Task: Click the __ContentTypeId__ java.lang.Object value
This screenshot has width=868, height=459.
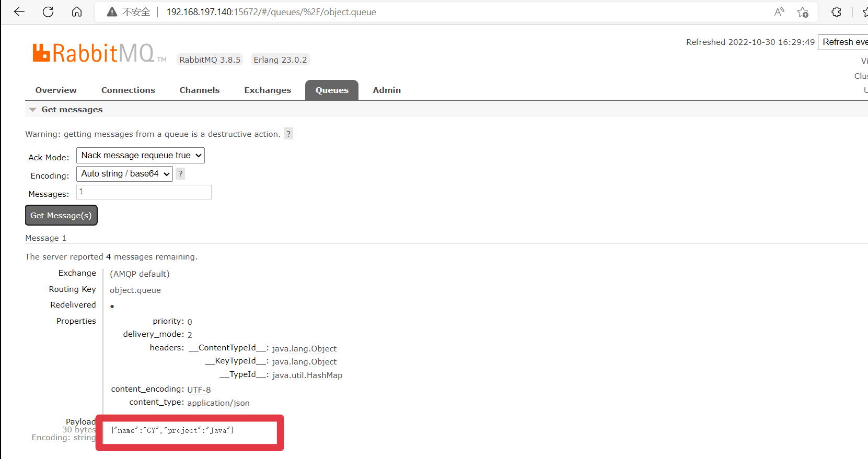Action: pos(304,349)
